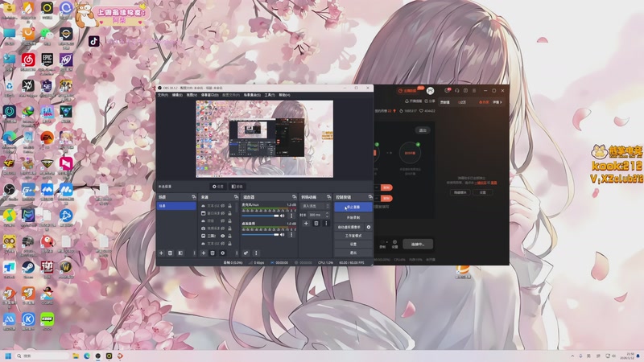This screenshot has width=644, height=362.
Task: Select the highlighted scene in Scenes list
Action: 176,206
